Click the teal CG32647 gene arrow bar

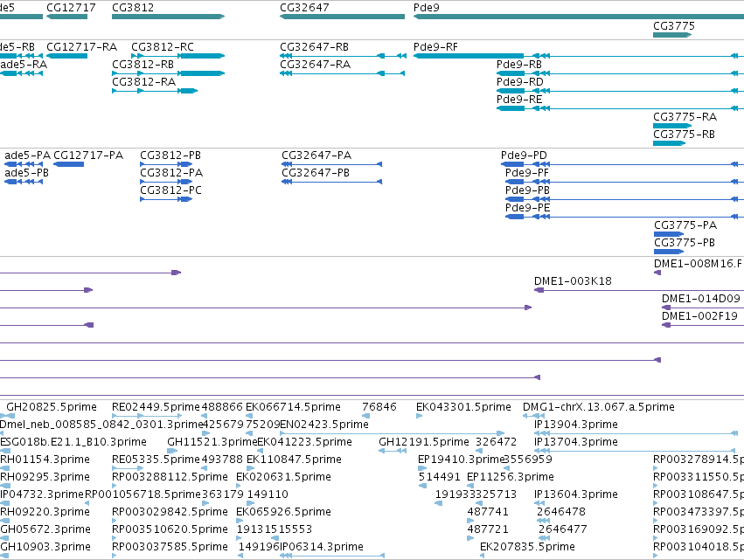pos(342,17)
